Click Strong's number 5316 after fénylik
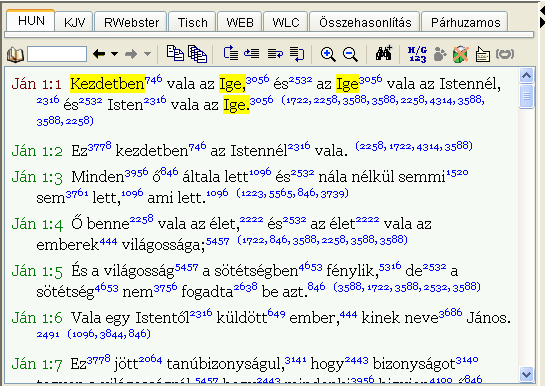This screenshot has width=545, height=386. click(390, 266)
